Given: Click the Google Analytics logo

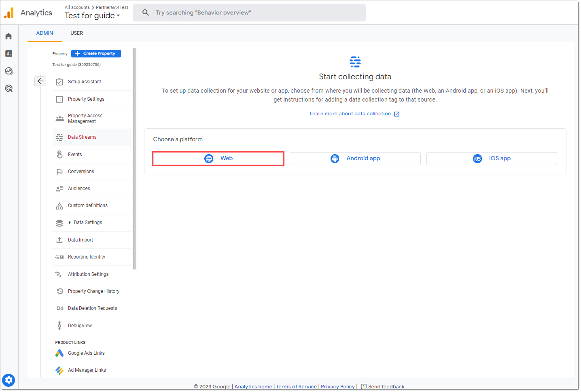Looking at the screenshot, I should pos(9,13).
